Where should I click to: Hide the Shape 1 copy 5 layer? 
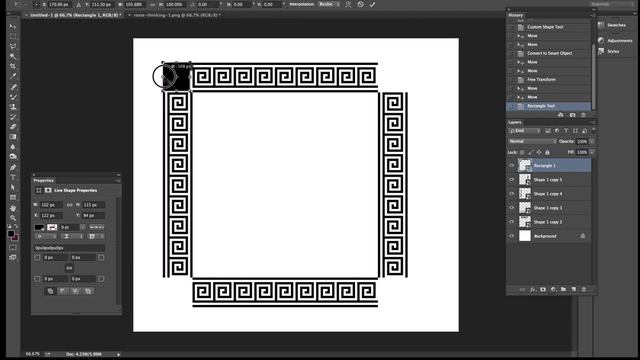coord(511,180)
